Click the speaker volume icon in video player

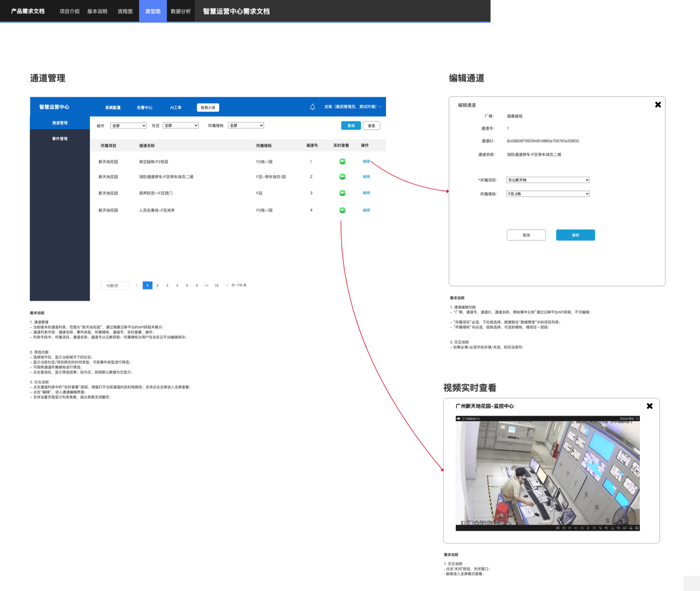[569, 528]
